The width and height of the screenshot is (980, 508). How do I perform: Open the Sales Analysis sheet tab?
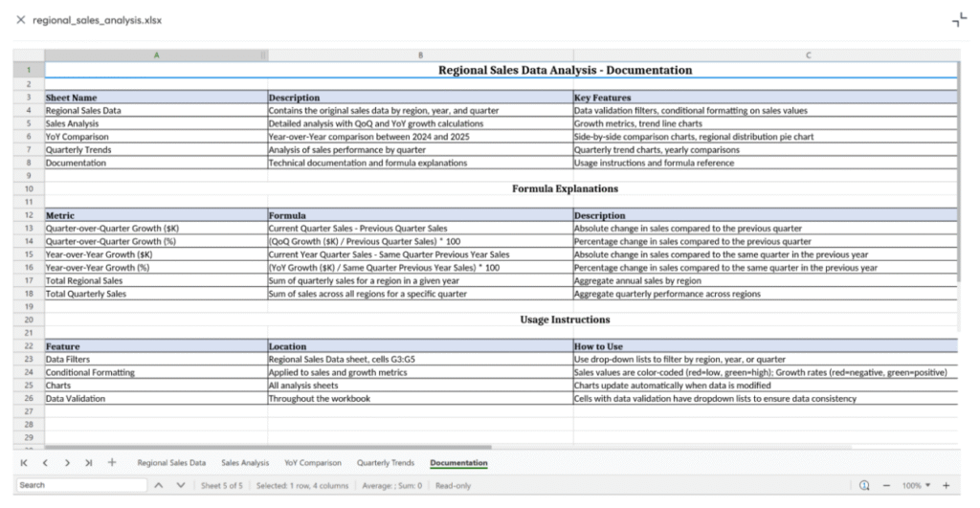[245, 463]
